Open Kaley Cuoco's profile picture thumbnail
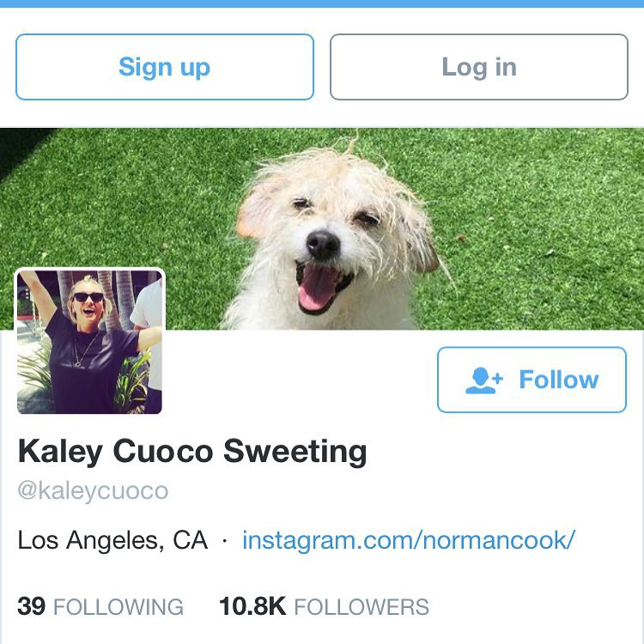644x644 pixels. 89,342
